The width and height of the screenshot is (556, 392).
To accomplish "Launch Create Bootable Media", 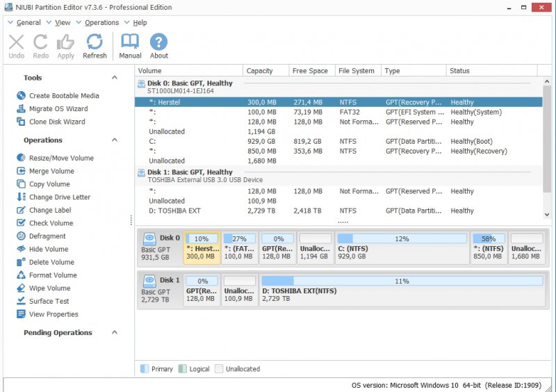I will tap(64, 96).
